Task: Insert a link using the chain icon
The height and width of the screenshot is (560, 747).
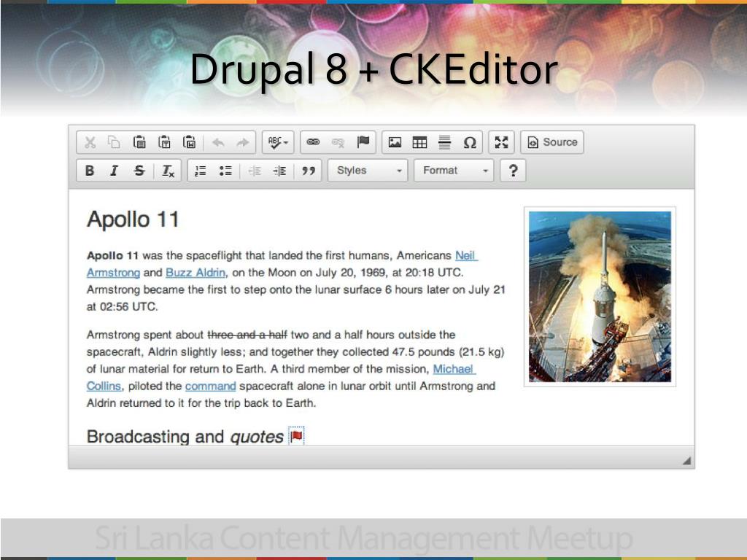Action: point(313,142)
